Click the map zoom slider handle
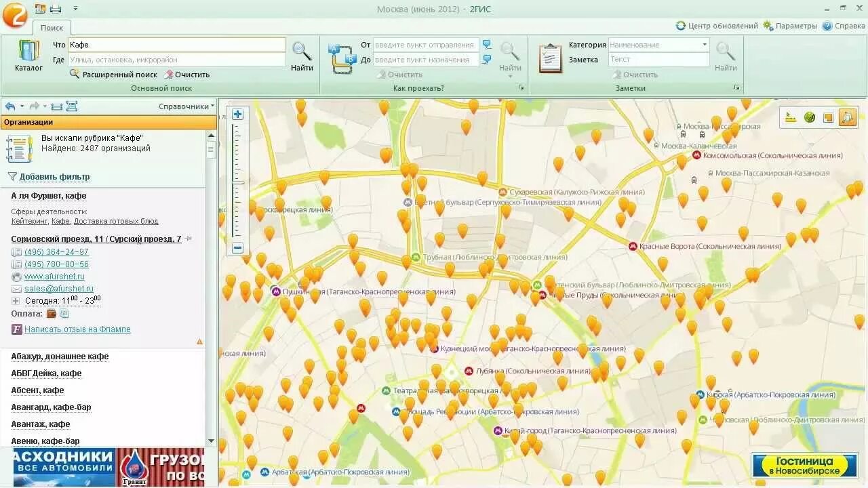Viewport: 868px width, 488px height. tap(238, 183)
